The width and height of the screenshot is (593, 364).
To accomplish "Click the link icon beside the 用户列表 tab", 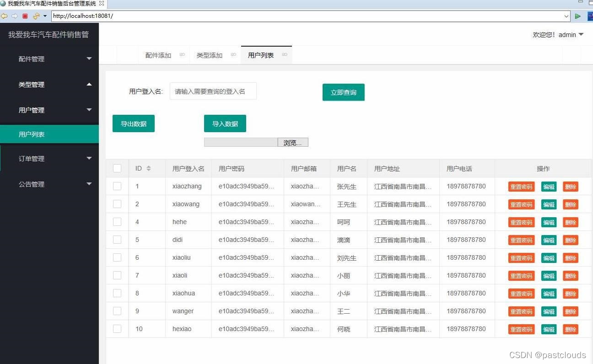I will (285, 54).
